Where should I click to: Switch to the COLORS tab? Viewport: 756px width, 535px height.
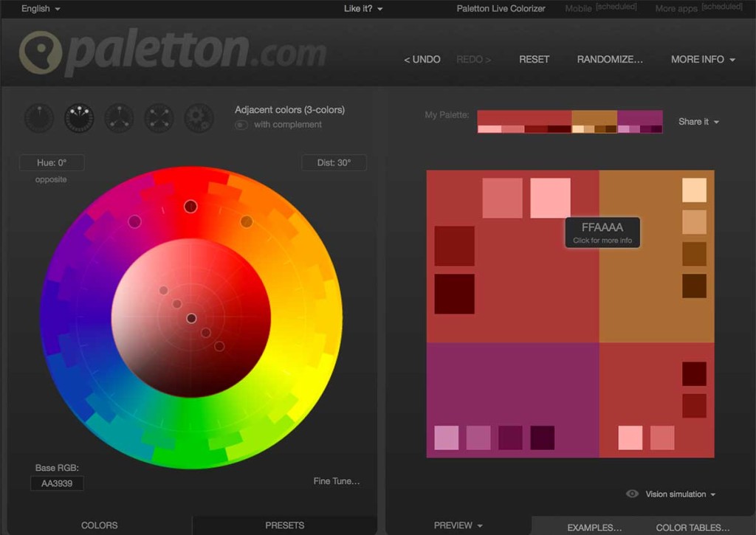point(100,525)
